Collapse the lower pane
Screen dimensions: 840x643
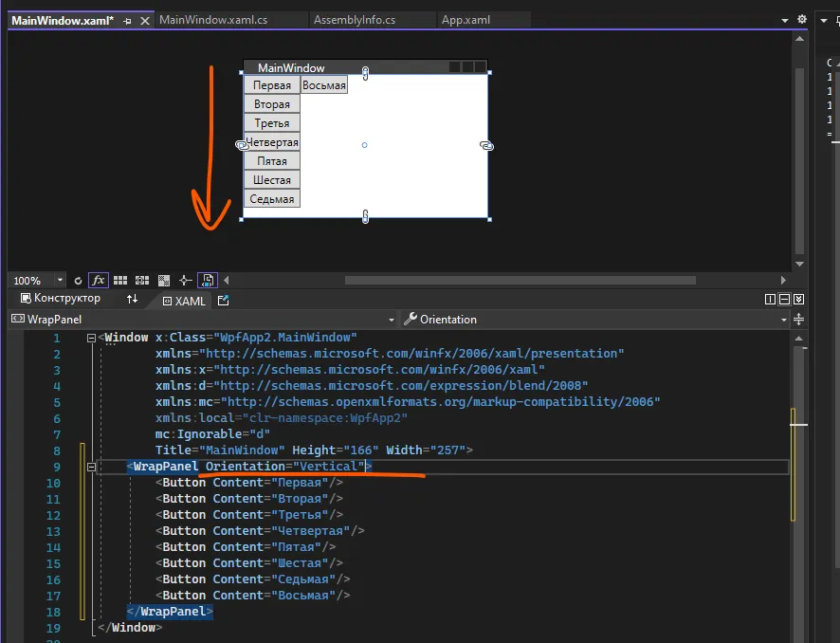[x=798, y=300]
